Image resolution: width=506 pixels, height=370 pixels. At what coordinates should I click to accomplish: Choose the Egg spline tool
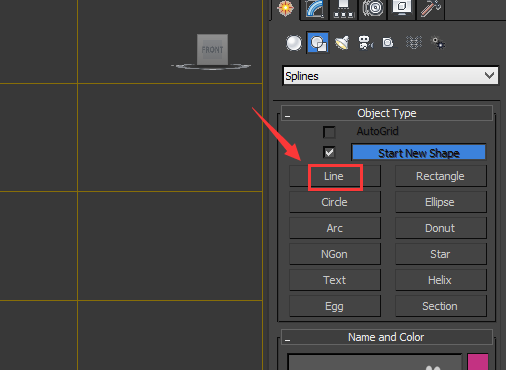pos(335,306)
